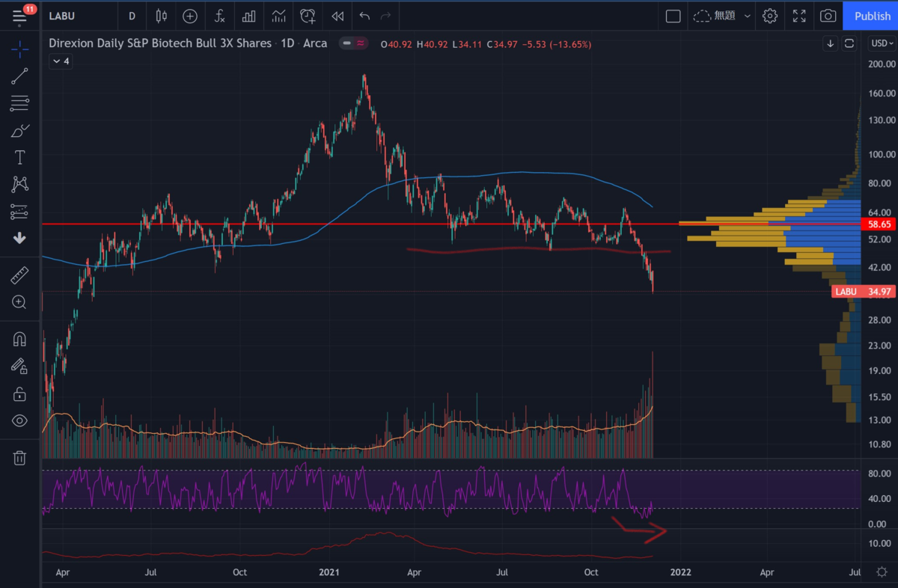Open indicator templates
898x588 pixels.
pyautogui.click(x=279, y=16)
